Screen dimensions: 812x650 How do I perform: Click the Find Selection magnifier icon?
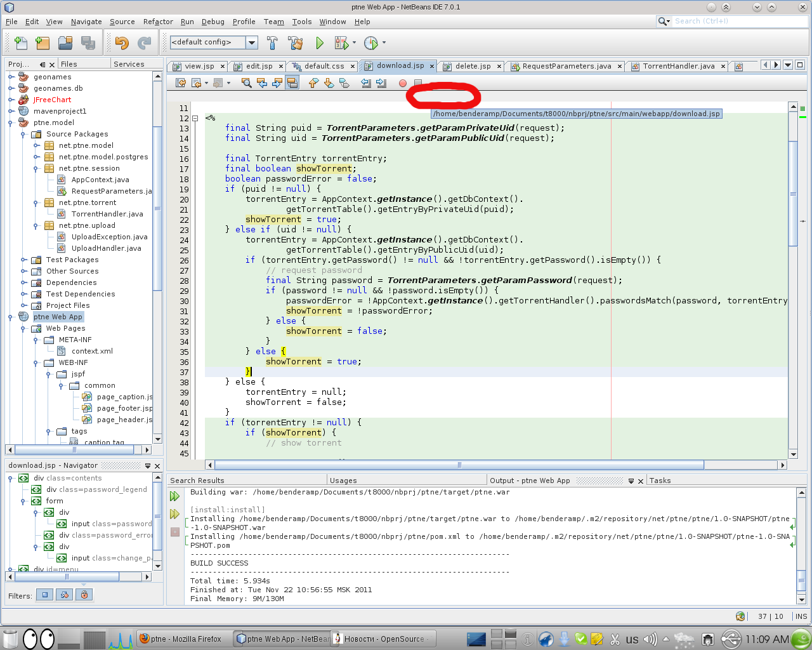(247, 83)
